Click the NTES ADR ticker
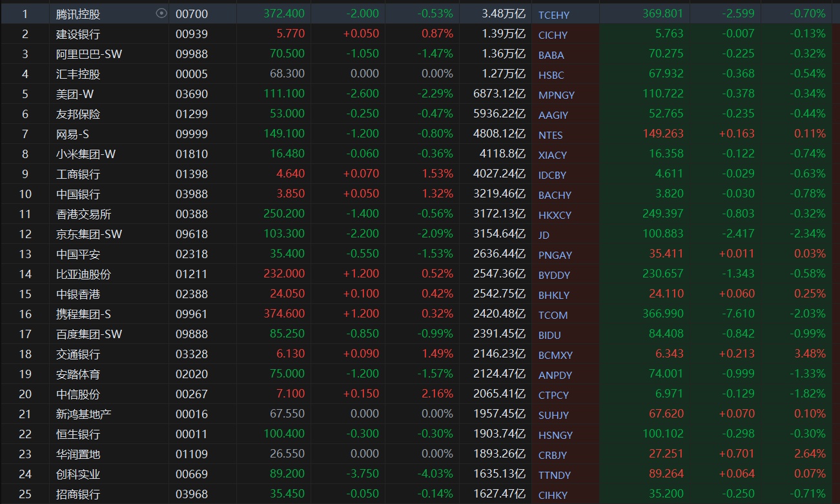This screenshot has width=840, height=504. [x=551, y=135]
